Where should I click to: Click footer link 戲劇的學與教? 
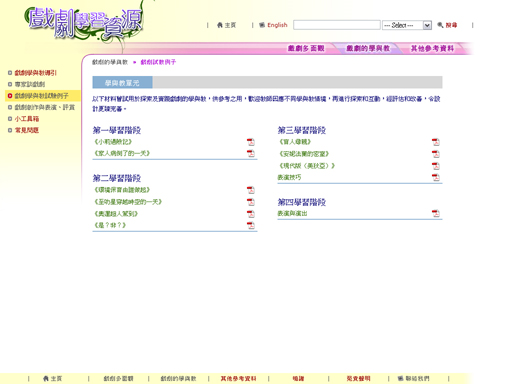tap(178, 378)
